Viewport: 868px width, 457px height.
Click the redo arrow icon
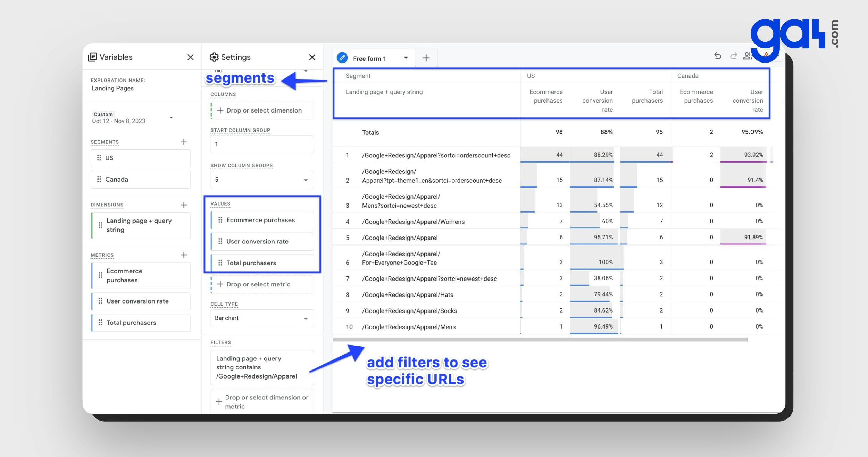[733, 56]
